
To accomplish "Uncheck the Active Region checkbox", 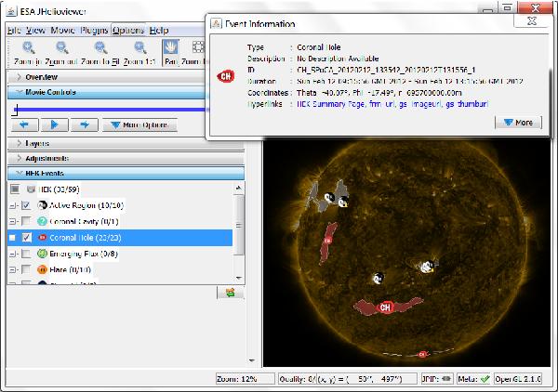I will click(x=26, y=204).
